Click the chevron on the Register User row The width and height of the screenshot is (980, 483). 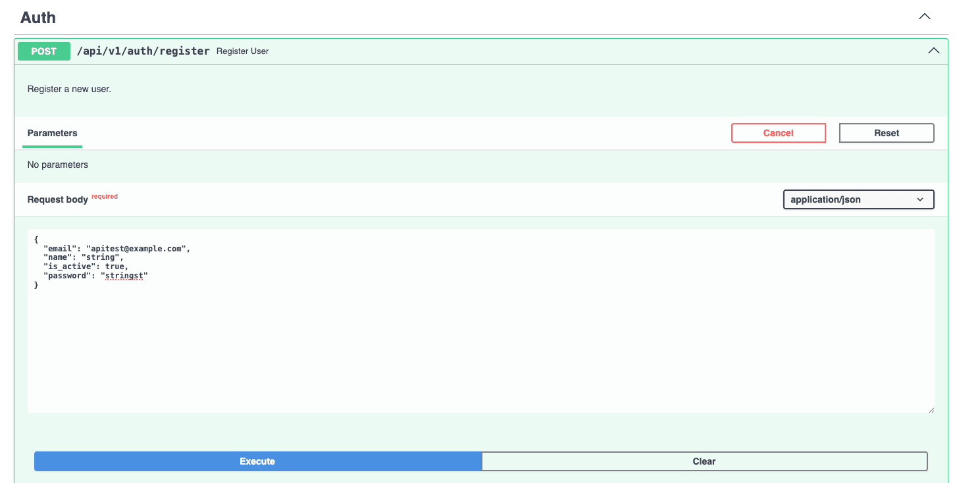pyautogui.click(x=933, y=50)
